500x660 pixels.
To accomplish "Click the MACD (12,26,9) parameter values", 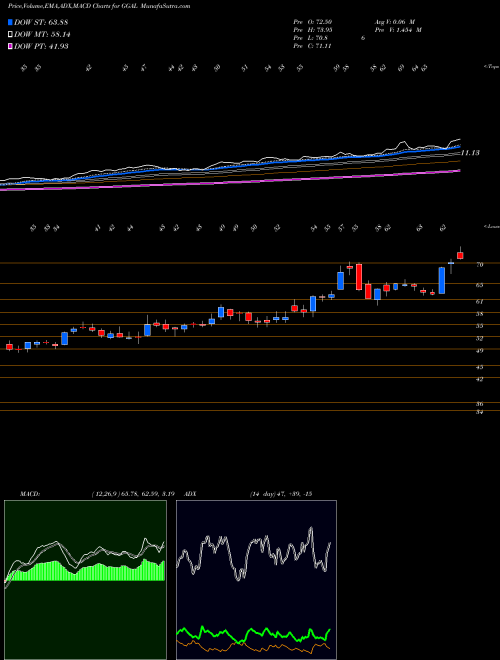I will [133, 494].
